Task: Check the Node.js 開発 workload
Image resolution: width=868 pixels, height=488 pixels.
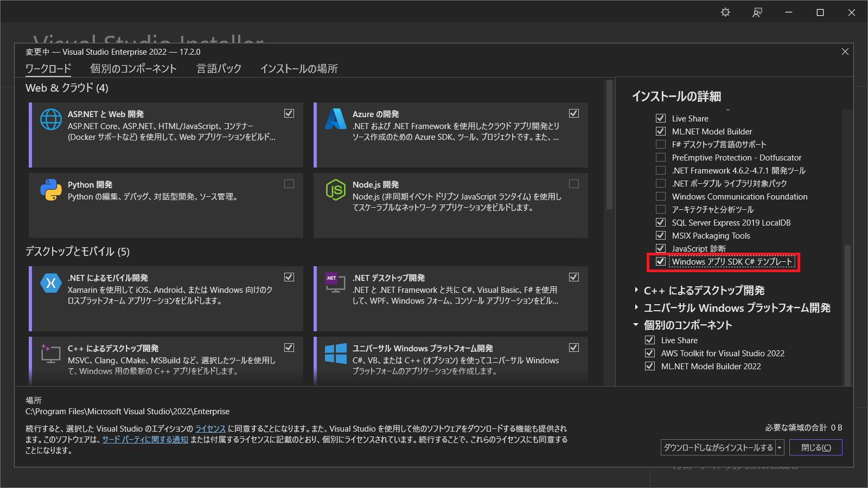Action: point(574,184)
